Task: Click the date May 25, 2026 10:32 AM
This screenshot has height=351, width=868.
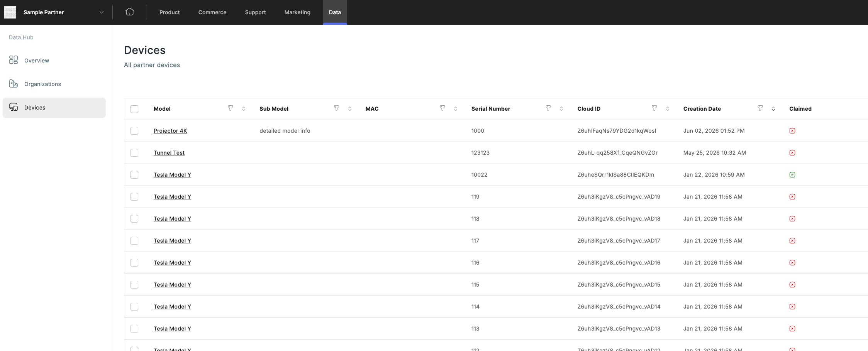Action: click(715, 153)
